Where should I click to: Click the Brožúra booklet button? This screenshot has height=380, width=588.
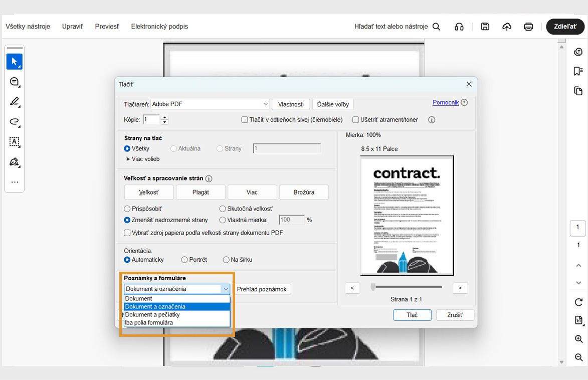coord(304,193)
